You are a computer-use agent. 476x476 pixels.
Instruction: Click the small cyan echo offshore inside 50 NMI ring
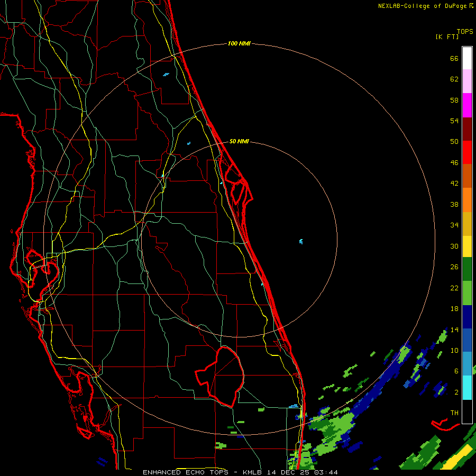coord(301,241)
